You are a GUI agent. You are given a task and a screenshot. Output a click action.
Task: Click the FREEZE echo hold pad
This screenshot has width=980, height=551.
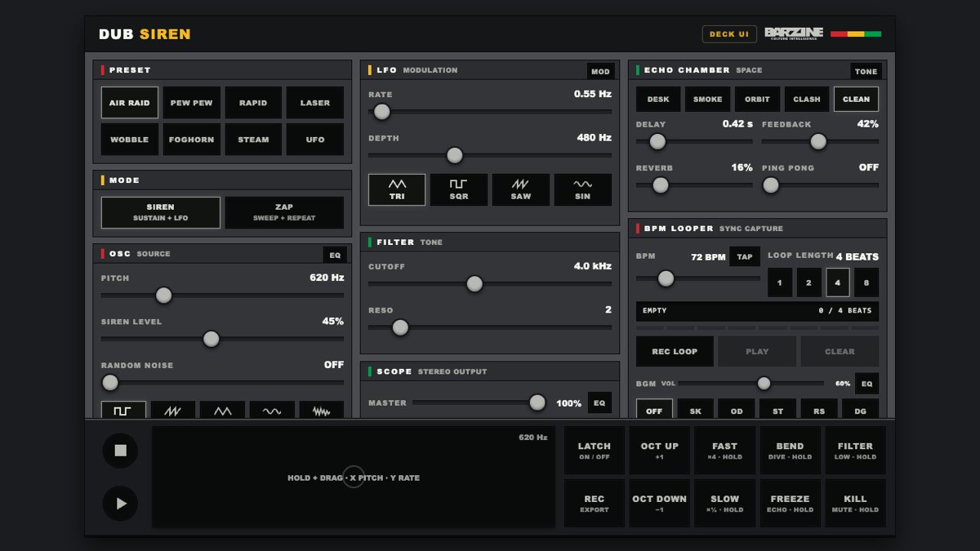click(x=791, y=504)
